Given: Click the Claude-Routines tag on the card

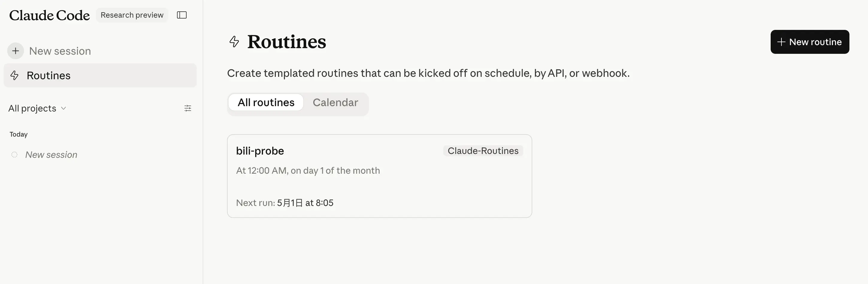Looking at the screenshot, I should pos(483,151).
